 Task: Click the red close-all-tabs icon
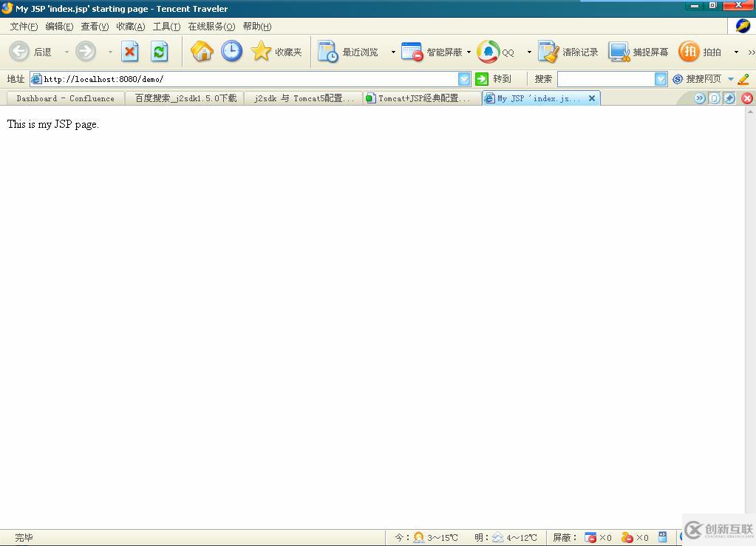[x=747, y=98]
